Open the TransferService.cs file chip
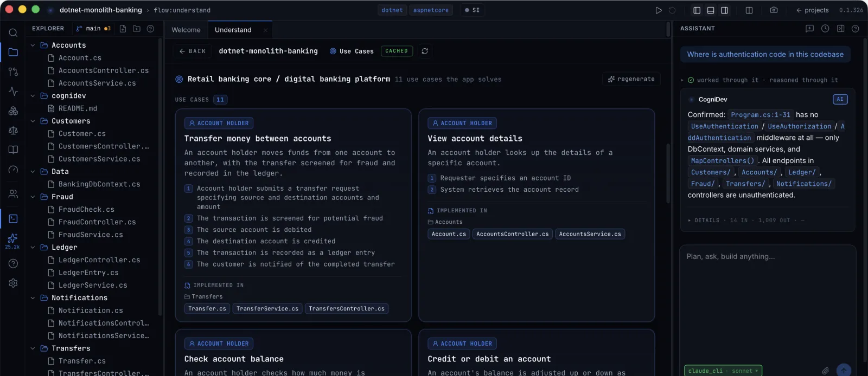This screenshot has width=868, height=376. tap(267, 309)
